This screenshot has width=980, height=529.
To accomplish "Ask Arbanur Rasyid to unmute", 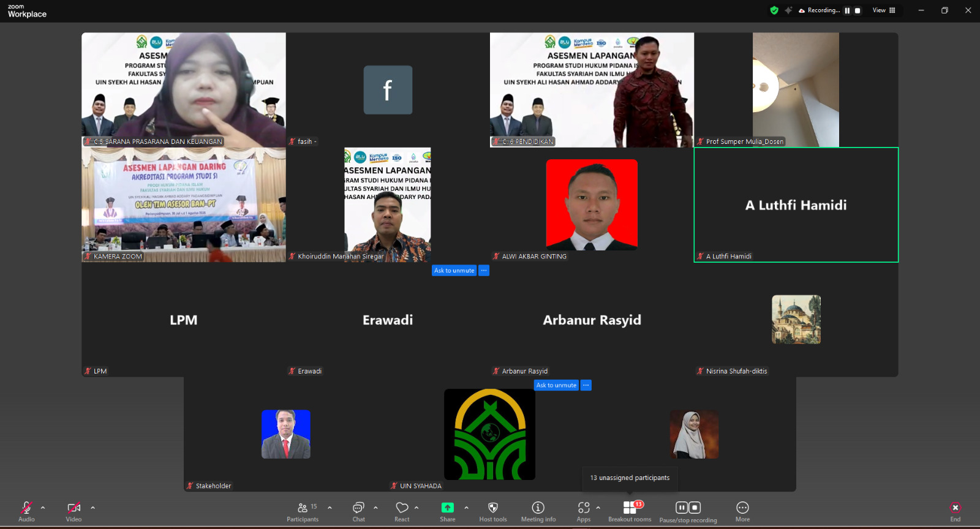I will [556, 385].
